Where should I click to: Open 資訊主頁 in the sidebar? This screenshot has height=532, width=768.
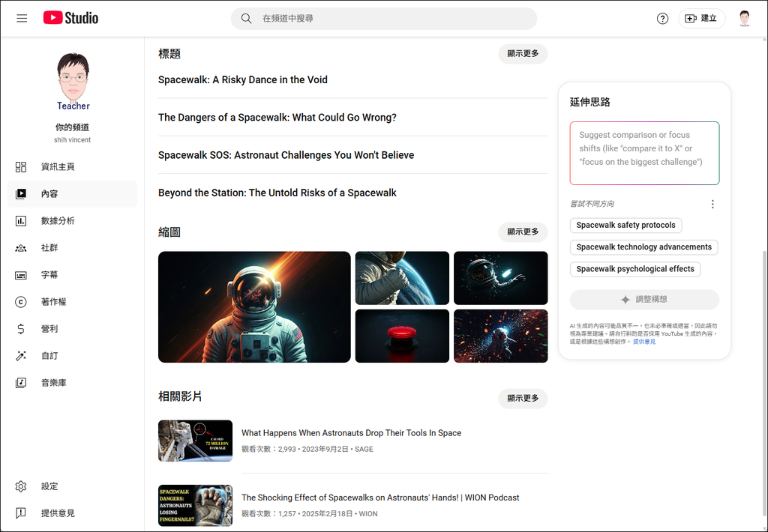[x=73, y=167]
